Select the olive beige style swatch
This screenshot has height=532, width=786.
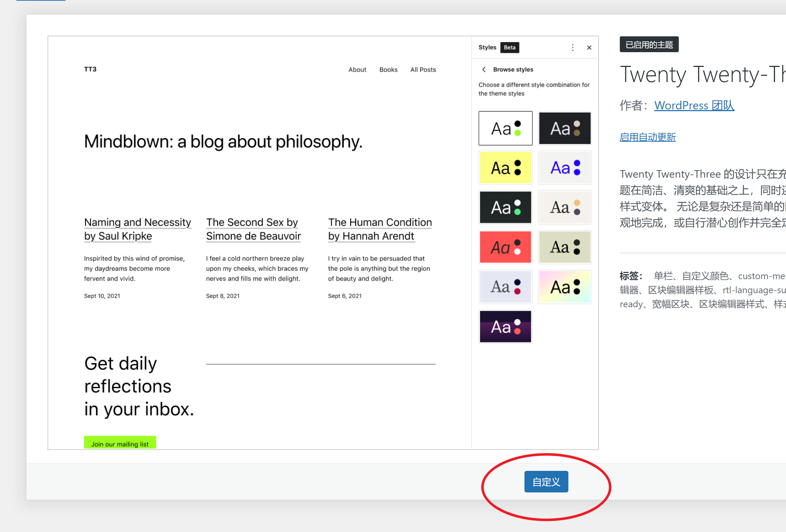(x=564, y=247)
